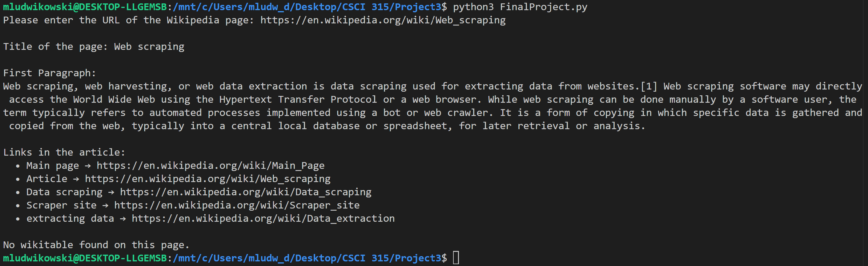Open the Article link https://en.wikipedia.org/wiki/Web_scraping in links list
Viewport: 868px width, 266px height.
click(207, 179)
